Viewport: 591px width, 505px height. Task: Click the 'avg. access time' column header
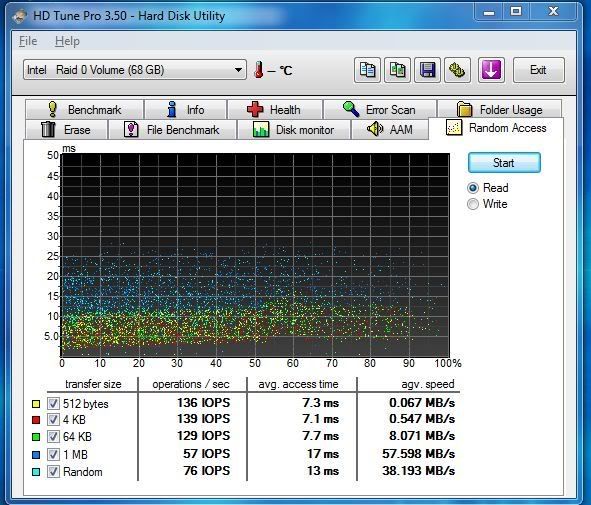click(298, 384)
